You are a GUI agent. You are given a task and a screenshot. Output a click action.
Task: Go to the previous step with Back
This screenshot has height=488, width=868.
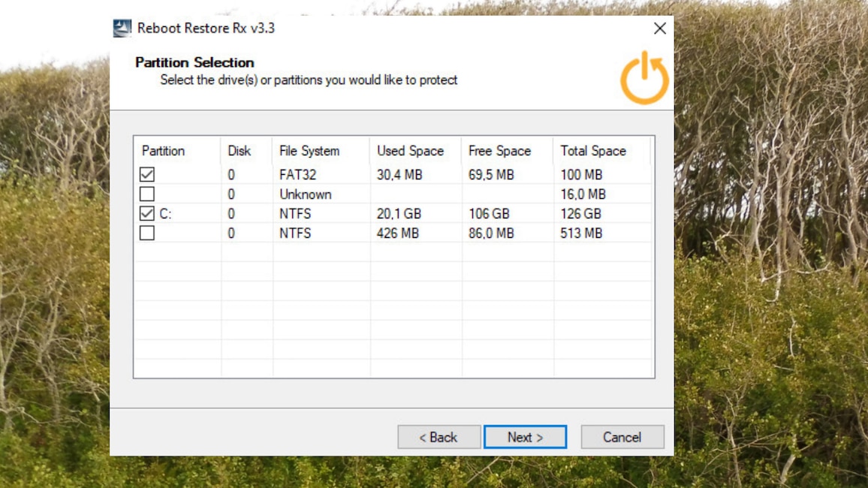pyautogui.click(x=439, y=437)
